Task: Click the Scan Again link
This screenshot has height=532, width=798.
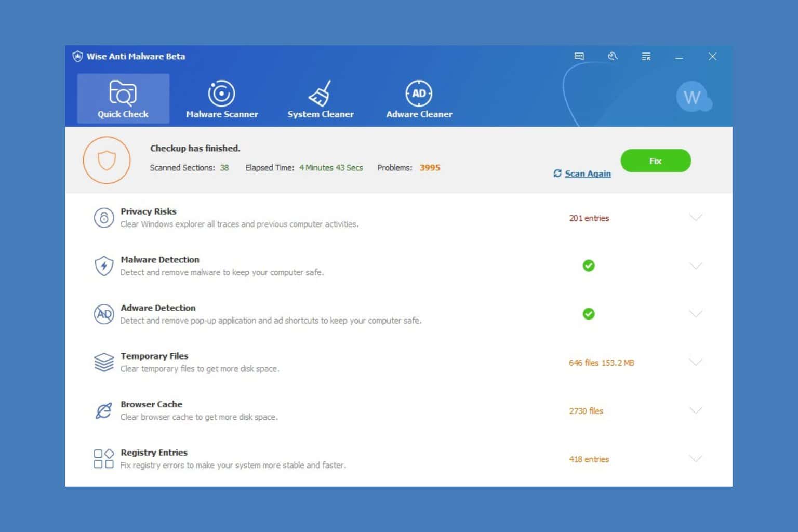Action: pos(588,174)
